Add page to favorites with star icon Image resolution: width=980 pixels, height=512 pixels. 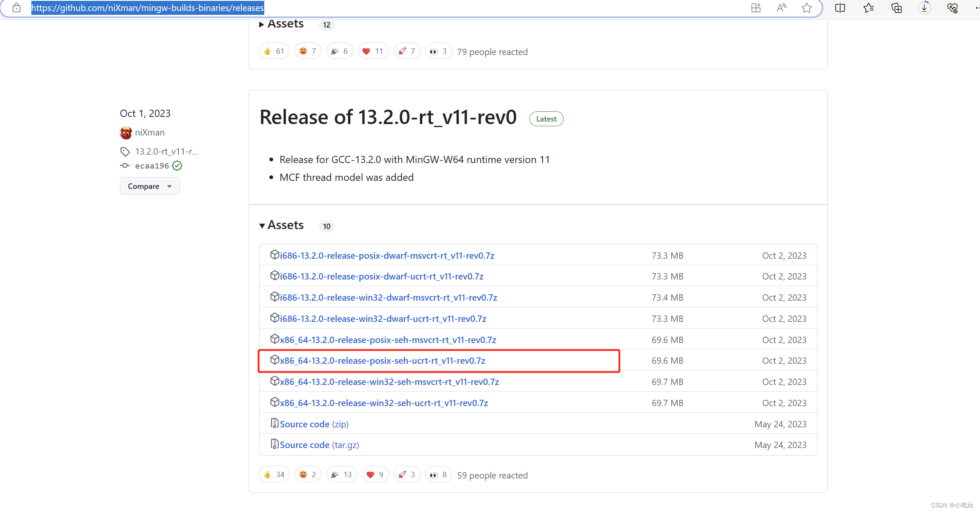(x=807, y=8)
